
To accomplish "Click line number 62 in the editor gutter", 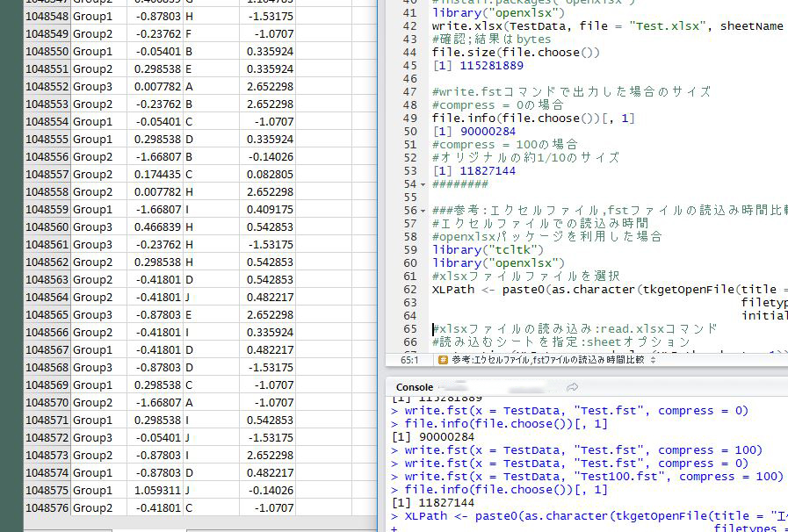I will [411, 289].
